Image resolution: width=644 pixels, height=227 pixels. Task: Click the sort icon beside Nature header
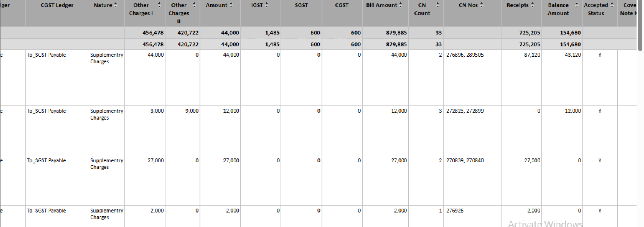click(116, 5)
